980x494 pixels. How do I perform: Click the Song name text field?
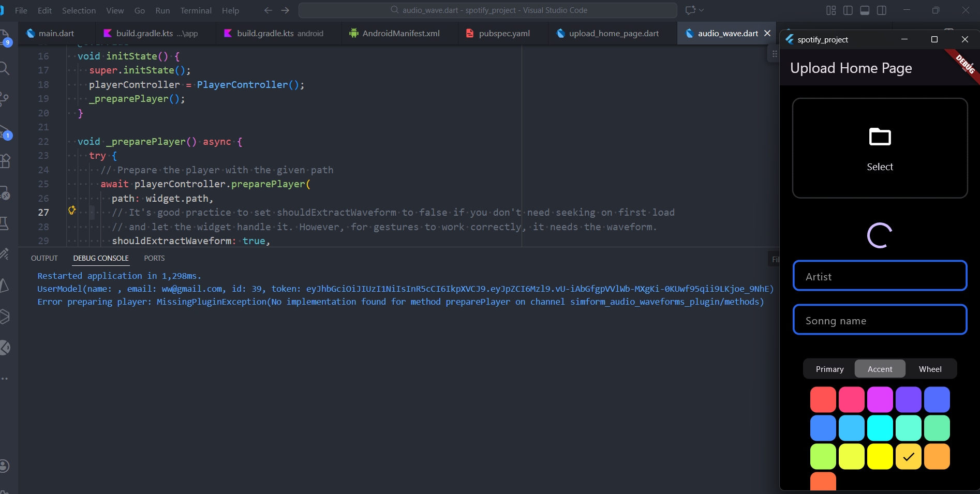(x=880, y=320)
